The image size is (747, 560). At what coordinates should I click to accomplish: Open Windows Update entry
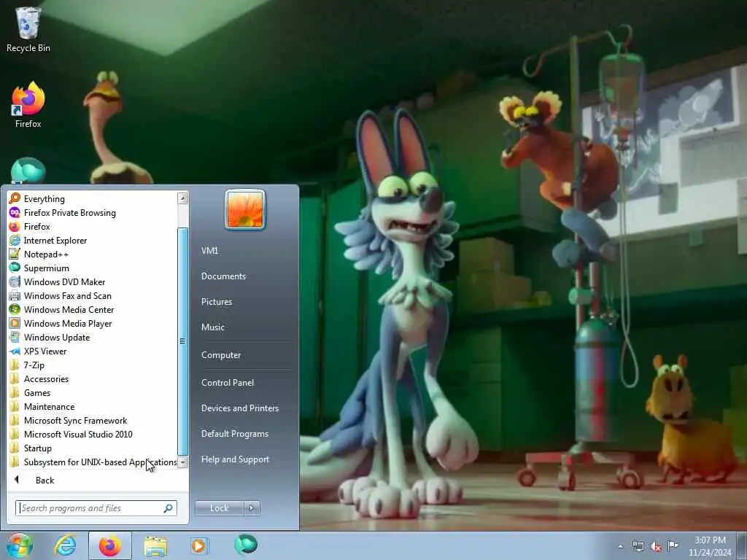coord(57,337)
